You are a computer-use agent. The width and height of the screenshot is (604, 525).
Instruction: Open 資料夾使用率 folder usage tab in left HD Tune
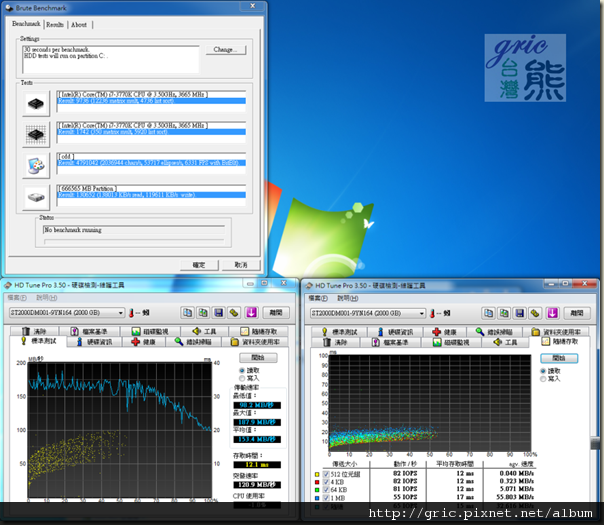point(255,342)
